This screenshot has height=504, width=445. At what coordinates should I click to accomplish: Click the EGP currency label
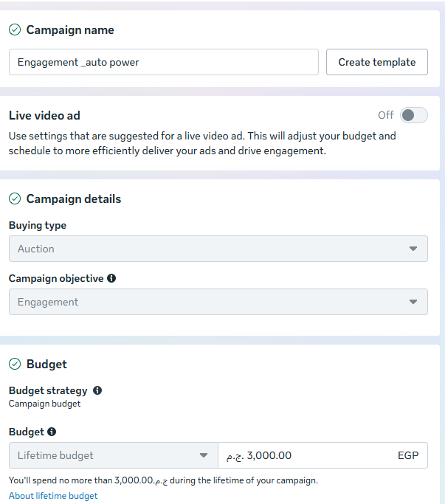[408, 455]
